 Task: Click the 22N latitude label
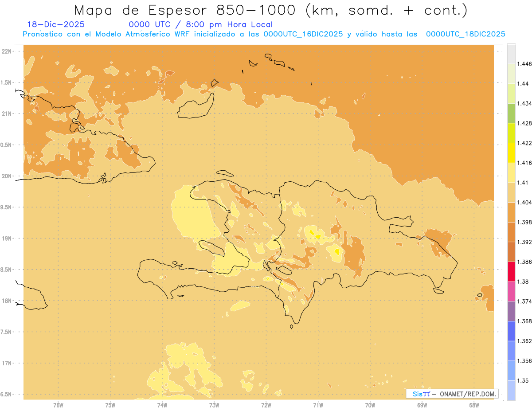click(8, 51)
